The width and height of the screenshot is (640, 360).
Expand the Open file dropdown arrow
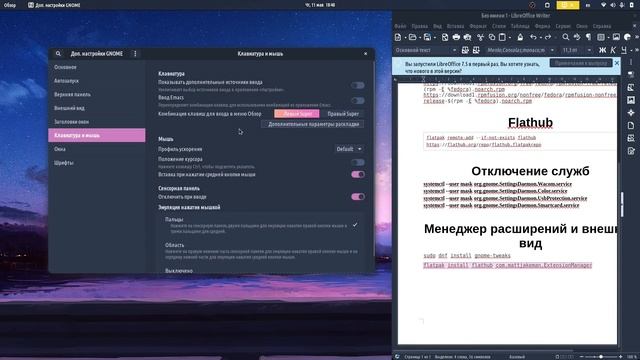[419, 38]
